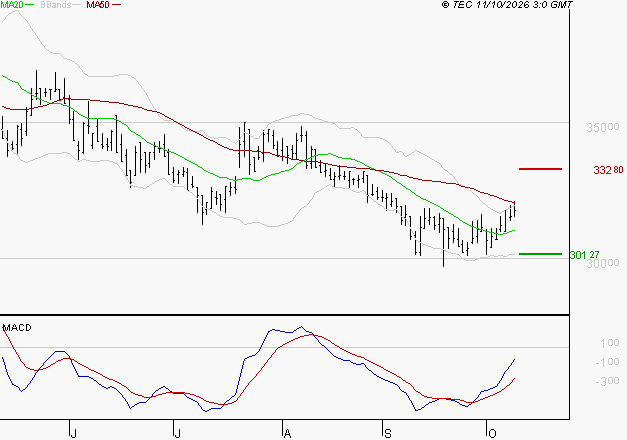Click the red resistance level marker
The image size is (627, 440).
pos(540,169)
